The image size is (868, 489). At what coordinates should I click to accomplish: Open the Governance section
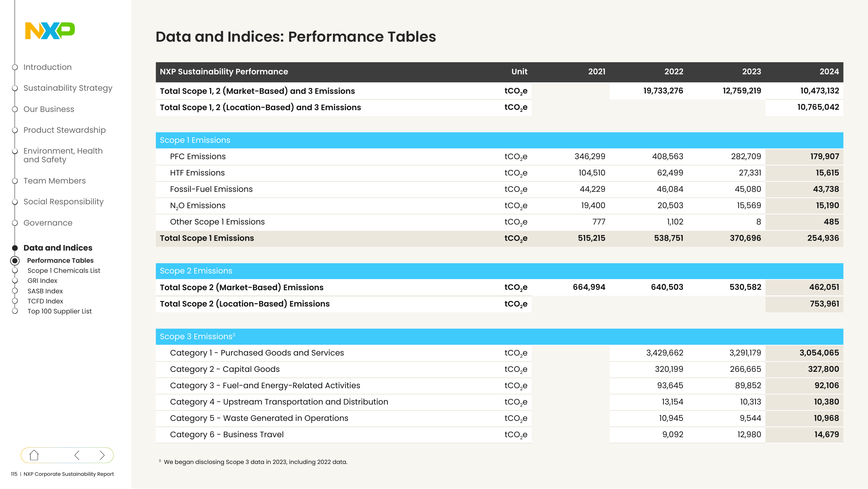[x=48, y=223]
